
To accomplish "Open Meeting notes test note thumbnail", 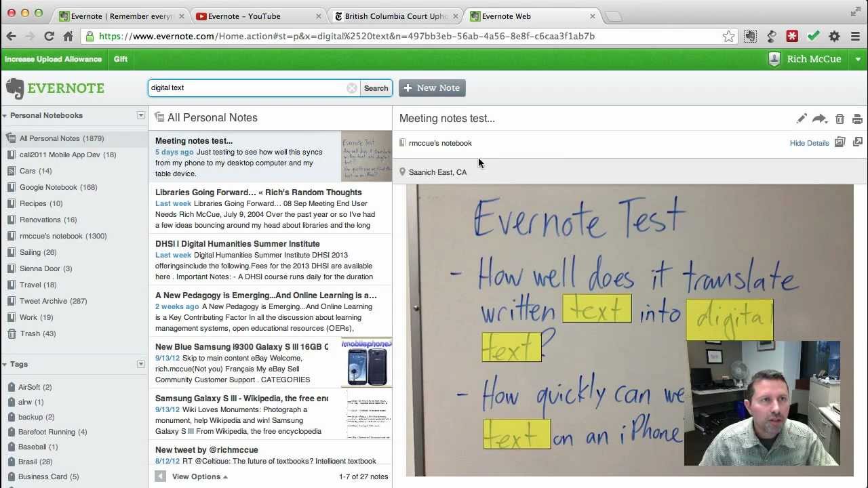I will [x=366, y=157].
